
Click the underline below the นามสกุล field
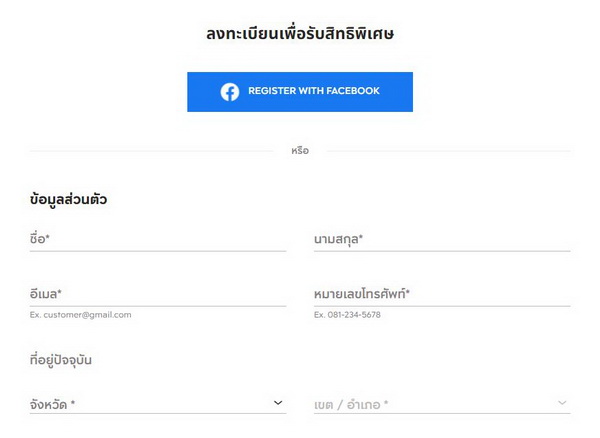(442, 251)
